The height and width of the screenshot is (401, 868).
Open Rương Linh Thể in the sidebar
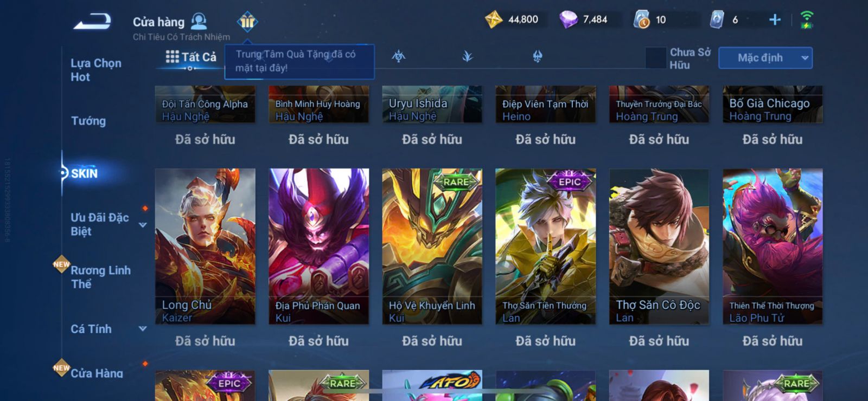[100, 277]
